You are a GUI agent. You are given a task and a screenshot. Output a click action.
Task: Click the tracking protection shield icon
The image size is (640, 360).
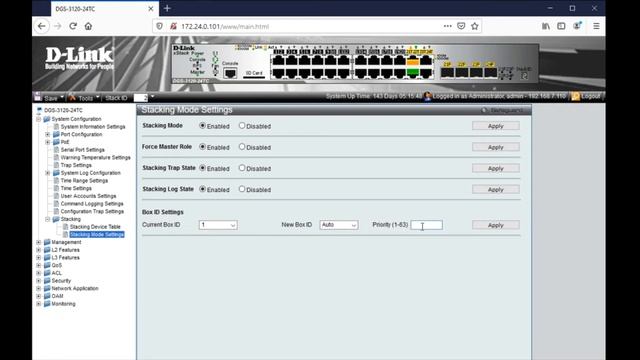(x=160, y=26)
